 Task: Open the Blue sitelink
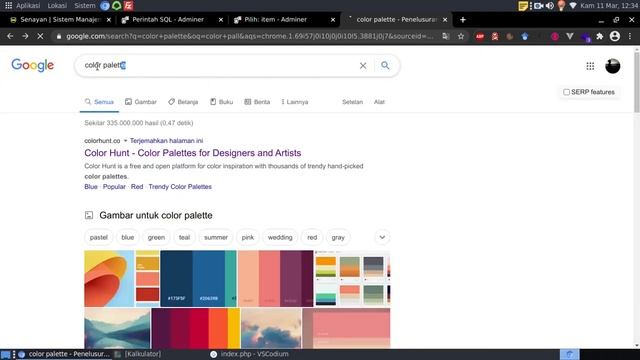click(91, 187)
